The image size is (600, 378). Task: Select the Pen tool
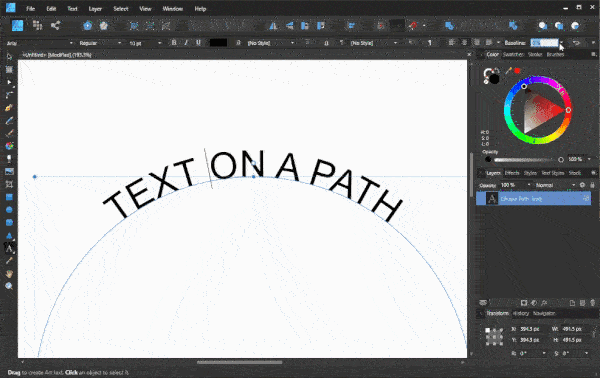click(x=9, y=108)
